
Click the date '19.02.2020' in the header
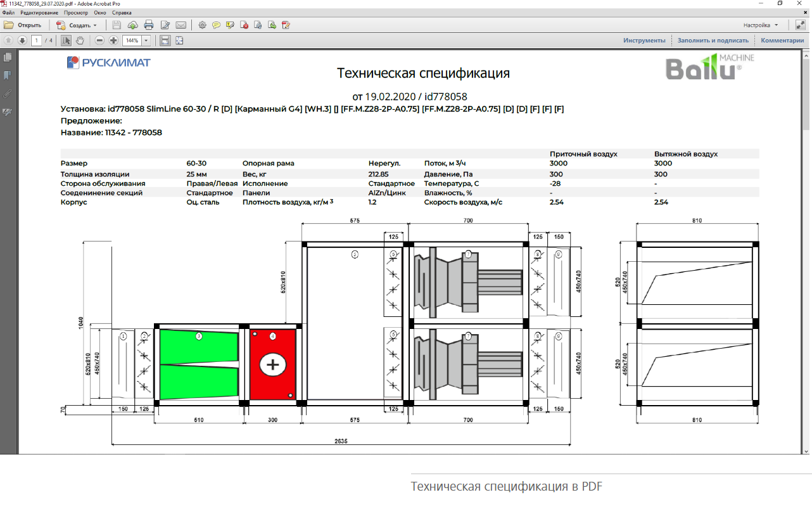coord(390,97)
